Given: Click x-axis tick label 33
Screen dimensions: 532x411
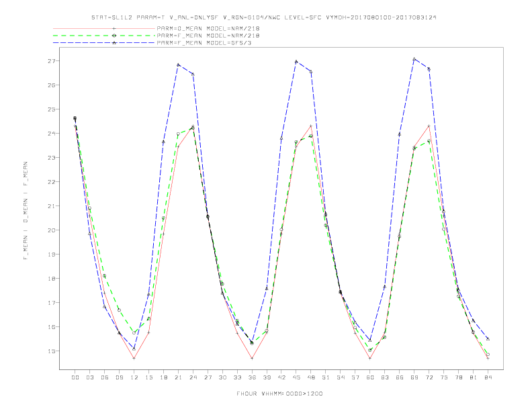Looking at the screenshot, I should [237, 377].
